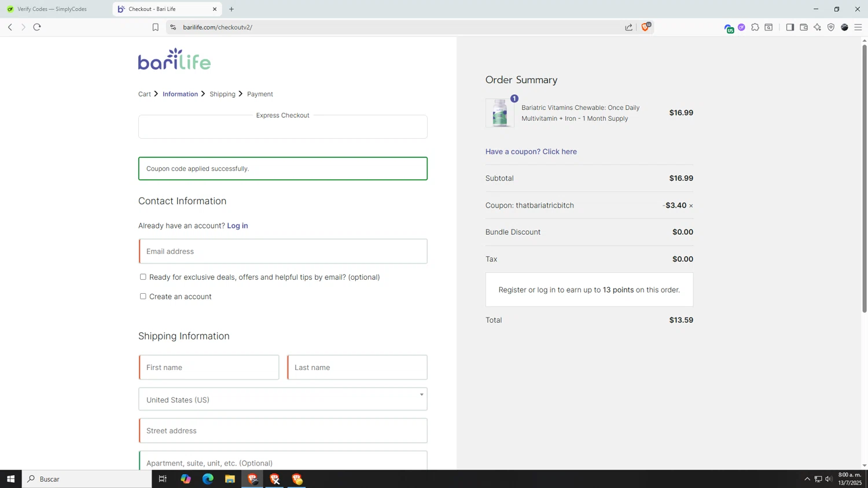Click the scrollbar down arrow
The width and height of the screenshot is (868, 488).
click(865, 465)
